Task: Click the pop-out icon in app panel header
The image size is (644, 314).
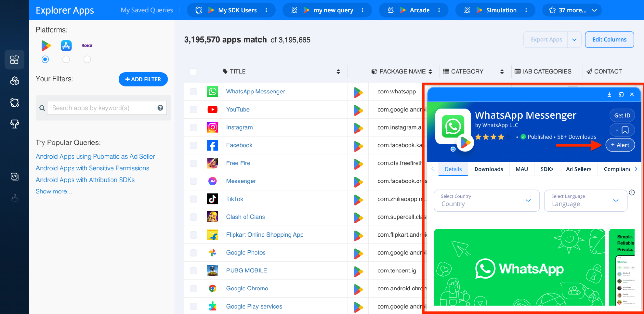Action: click(x=621, y=94)
